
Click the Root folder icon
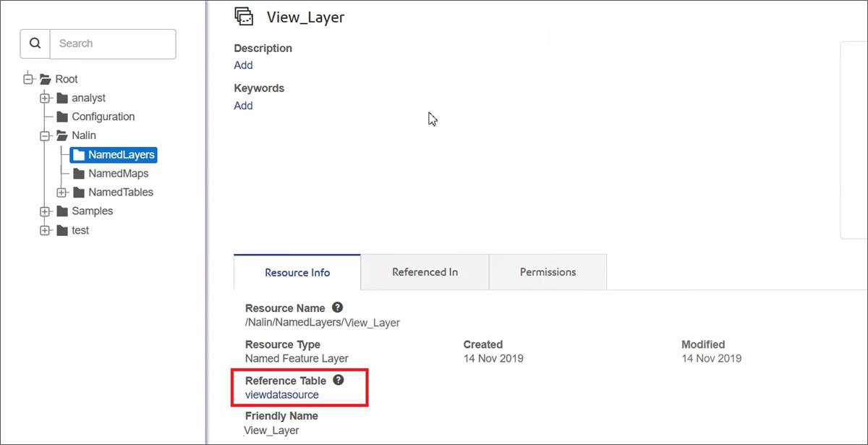(45, 78)
